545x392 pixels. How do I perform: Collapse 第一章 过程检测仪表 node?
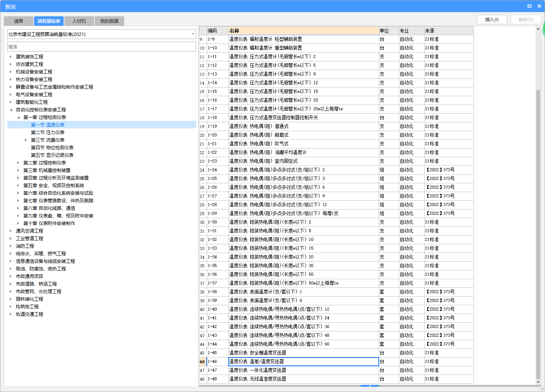[x=18, y=117]
